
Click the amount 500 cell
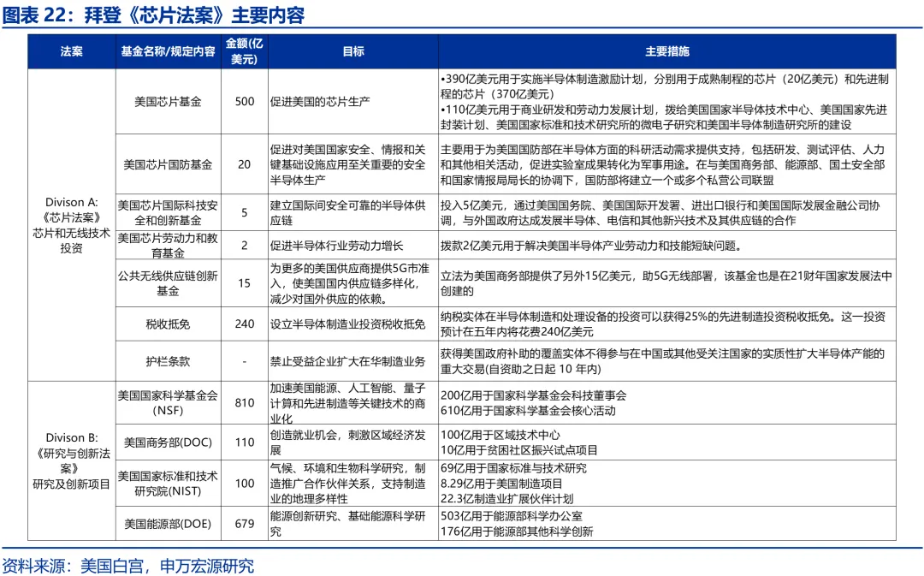[x=244, y=101]
